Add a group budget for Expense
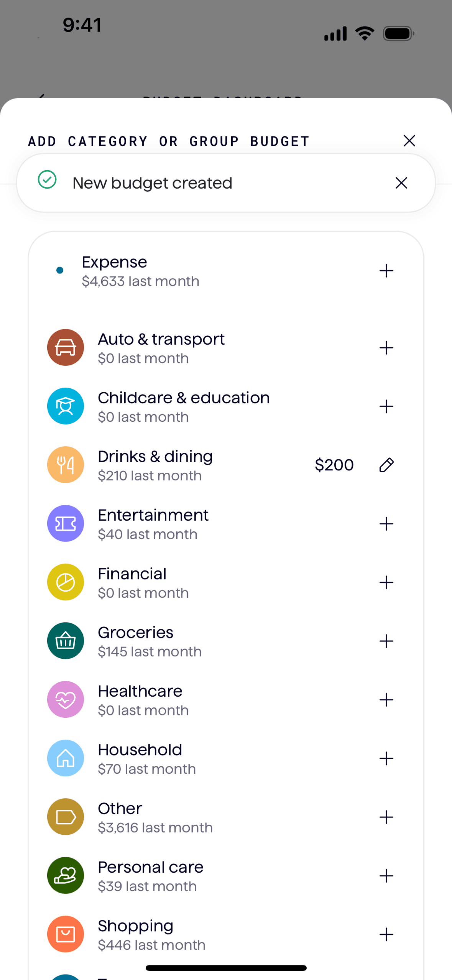The width and height of the screenshot is (452, 980). point(386,271)
